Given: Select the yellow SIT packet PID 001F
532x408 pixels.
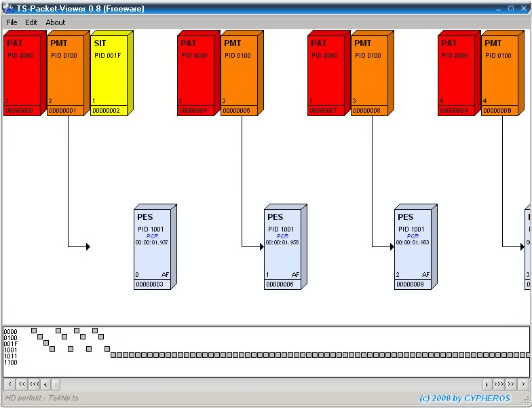Looking at the screenshot, I should point(111,73).
